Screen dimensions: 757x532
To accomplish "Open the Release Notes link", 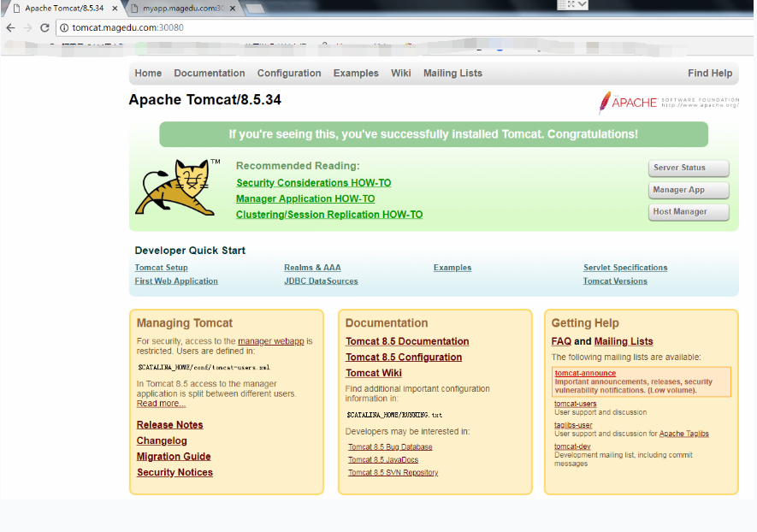I will coord(169,425).
